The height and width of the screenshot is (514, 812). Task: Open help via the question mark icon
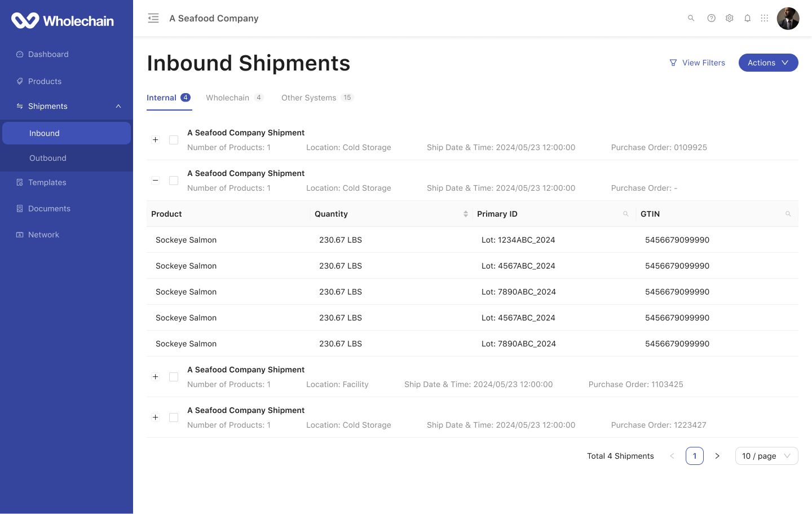(711, 18)
